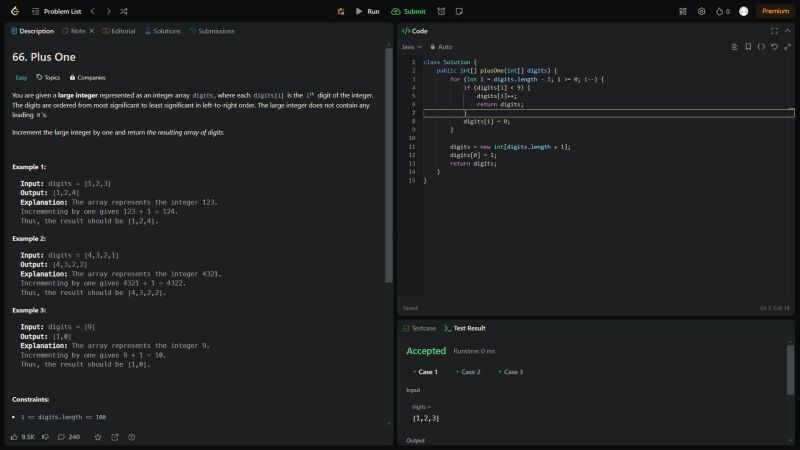Show Case 3 result

pyautogui.click(x=511, y=372)
